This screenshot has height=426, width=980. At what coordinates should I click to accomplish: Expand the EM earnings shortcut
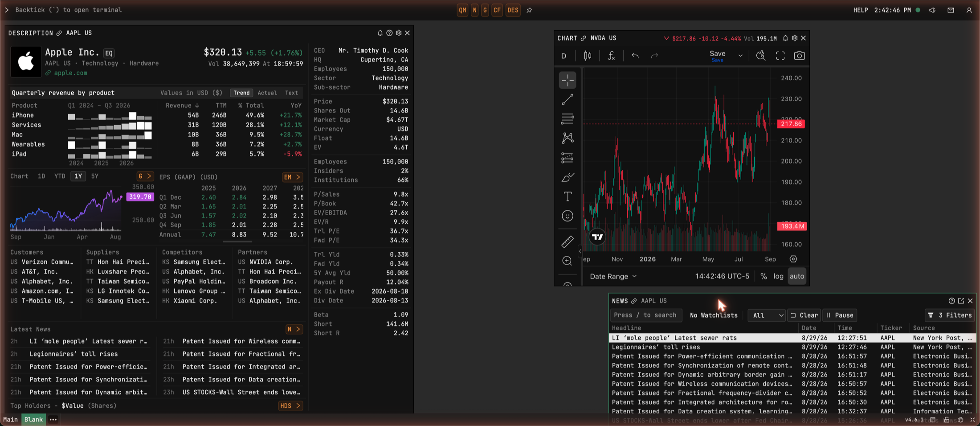pyautogui.click(x=292, y=177)
